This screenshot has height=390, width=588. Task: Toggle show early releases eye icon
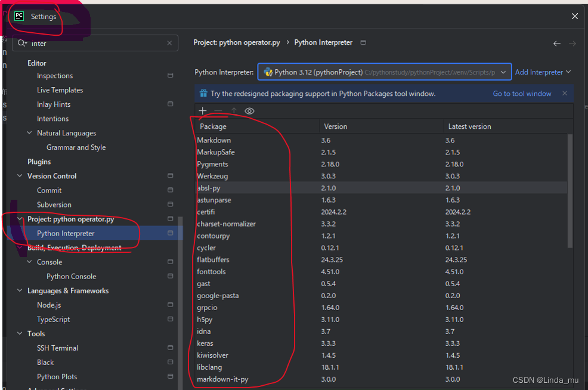click(249, 111)
